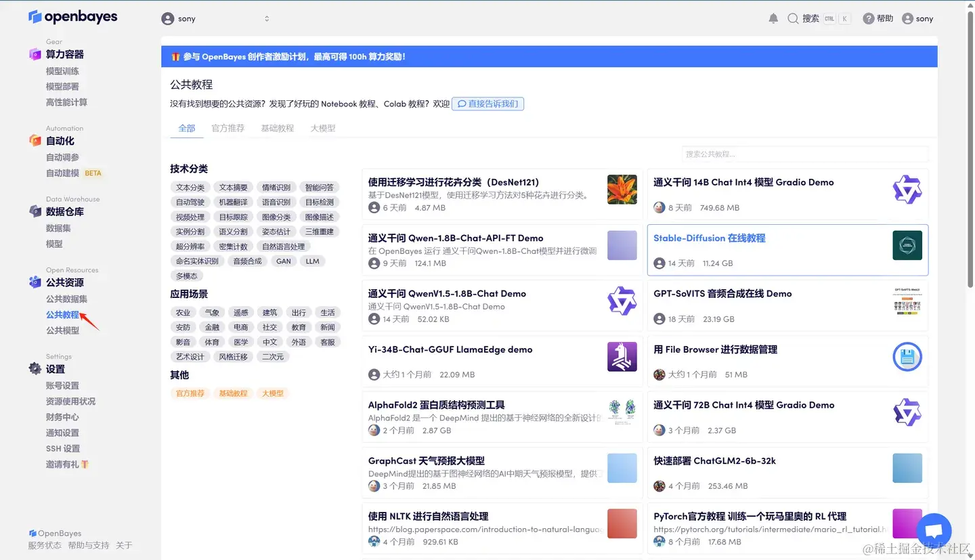The height and width of the screenshot is (560, 975).
Task: Click the Stable-Diffusion tutorial thumbnail
Action: click(907, 245)
